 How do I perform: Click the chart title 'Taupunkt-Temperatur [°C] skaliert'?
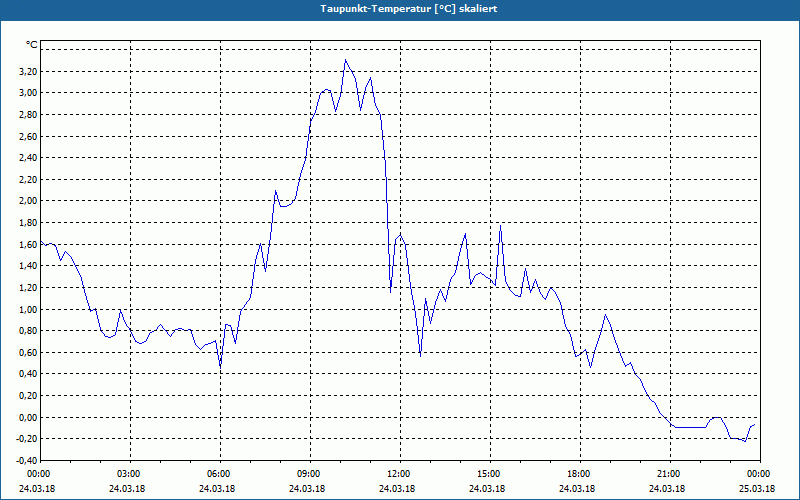pos(409,9)
